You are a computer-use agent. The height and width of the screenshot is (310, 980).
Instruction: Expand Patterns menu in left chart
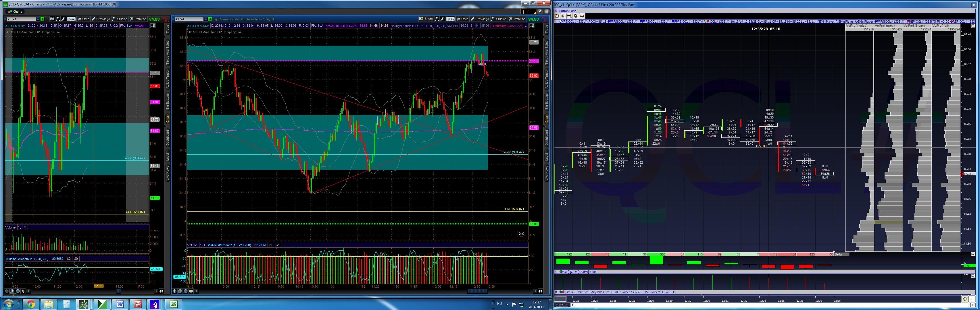click(138, 19)
